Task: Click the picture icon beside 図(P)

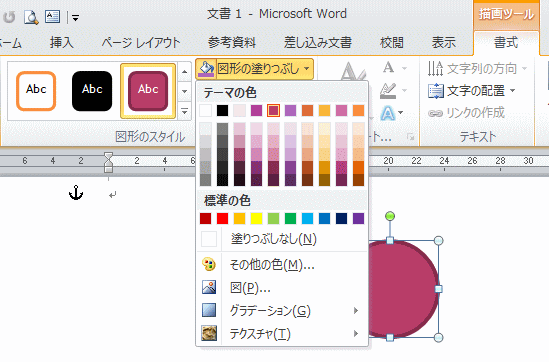Action: (209, 287)
